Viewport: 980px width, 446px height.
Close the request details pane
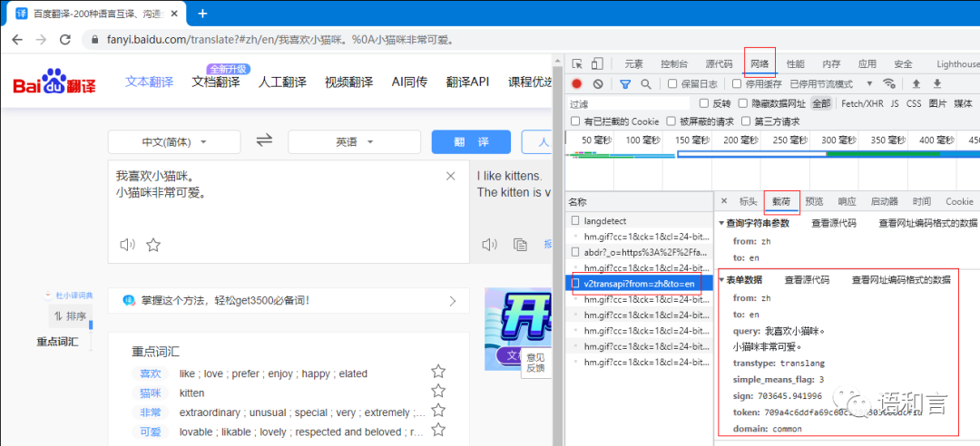[x=724, y=201]
